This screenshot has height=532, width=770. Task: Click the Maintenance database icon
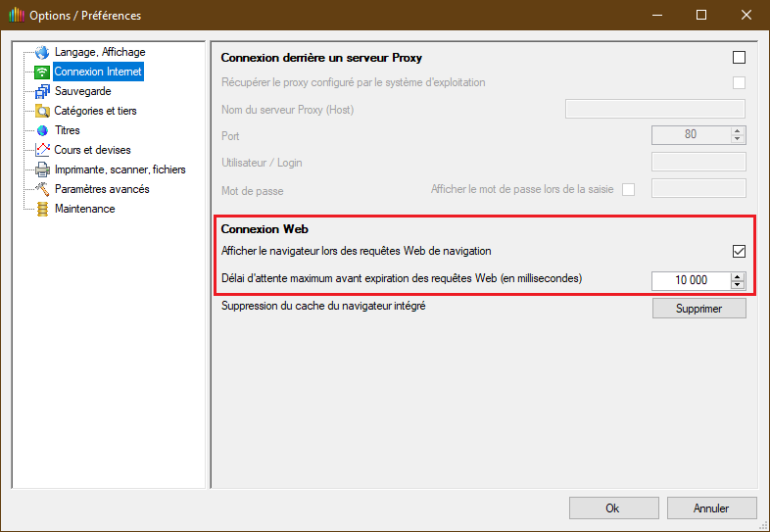click(x=42, y=209)
